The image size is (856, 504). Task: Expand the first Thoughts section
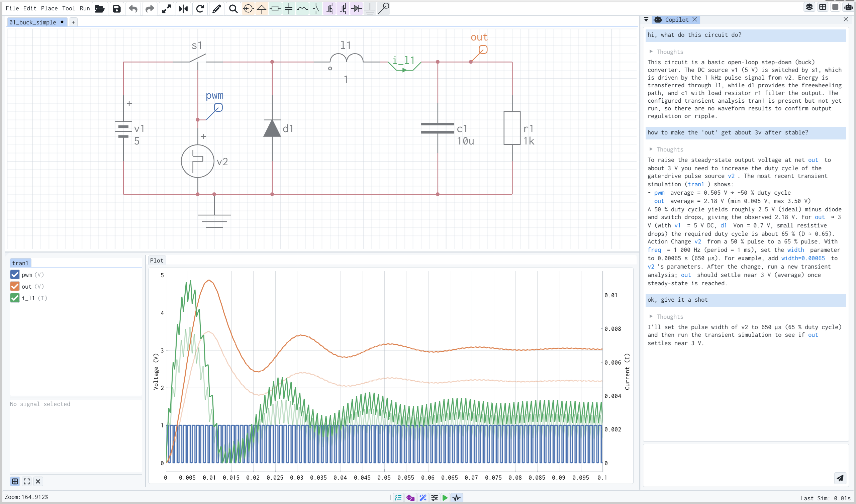(x=666, y=52)
